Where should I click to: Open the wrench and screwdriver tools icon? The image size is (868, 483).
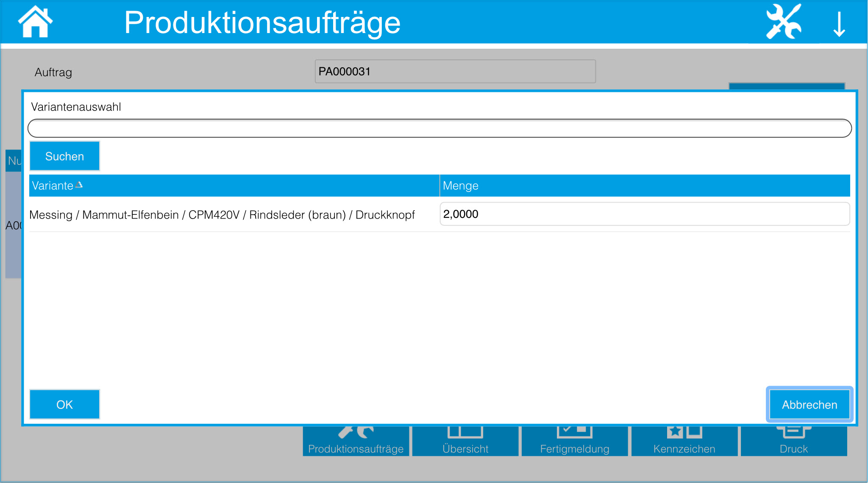tap(783, 22)
